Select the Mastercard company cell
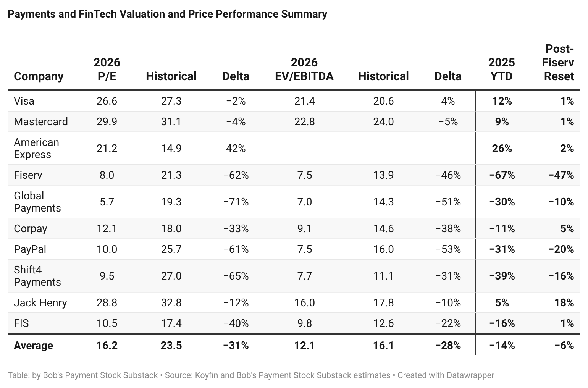588x388 pixels. [41, 121]
